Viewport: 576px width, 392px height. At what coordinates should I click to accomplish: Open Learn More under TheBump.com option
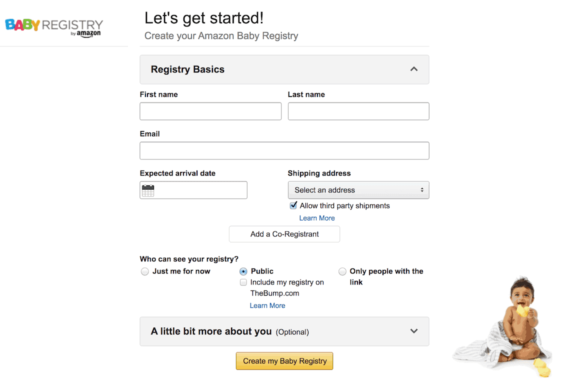(x=267, y=305)
